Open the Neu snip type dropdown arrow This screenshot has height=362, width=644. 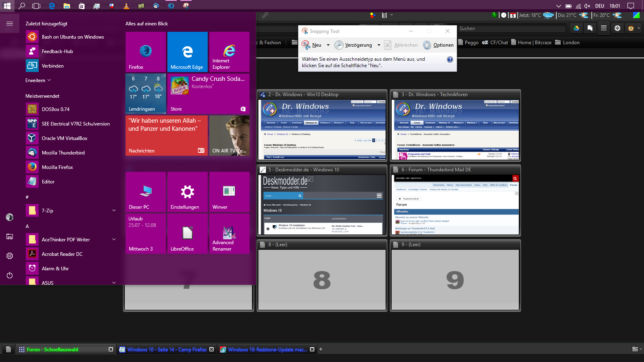(x=328, y=45)
